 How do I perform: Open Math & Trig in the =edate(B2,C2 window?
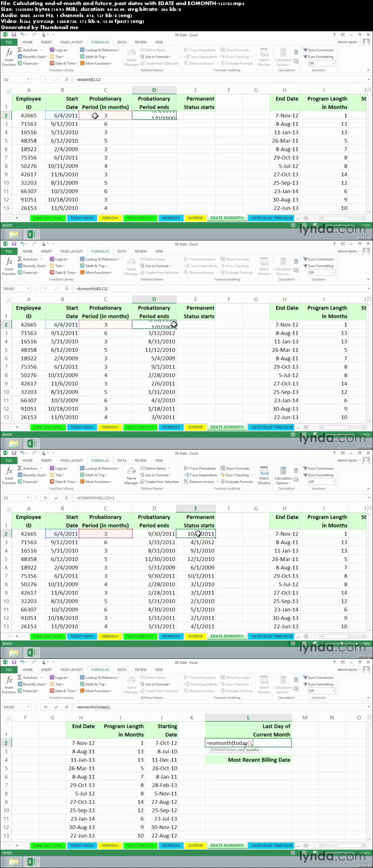pos(93,57)
